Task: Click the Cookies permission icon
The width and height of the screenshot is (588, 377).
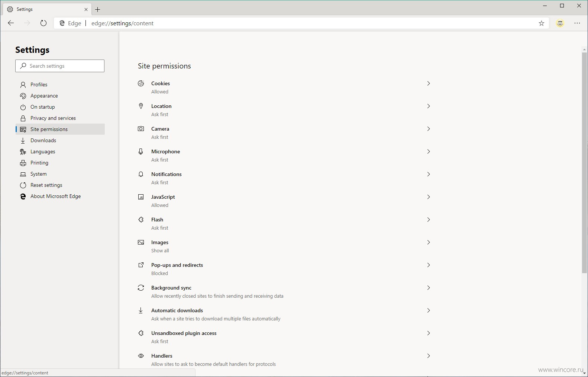Action: coord(141,83)
